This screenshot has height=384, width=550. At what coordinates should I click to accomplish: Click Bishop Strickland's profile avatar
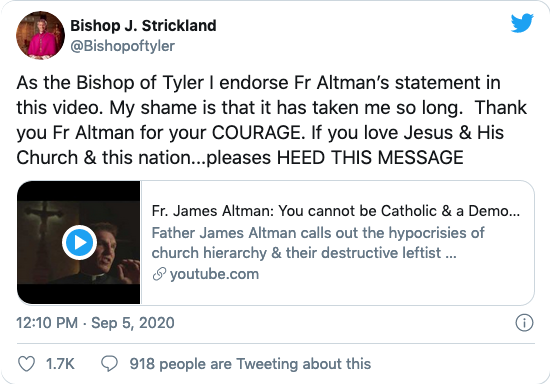40,35
